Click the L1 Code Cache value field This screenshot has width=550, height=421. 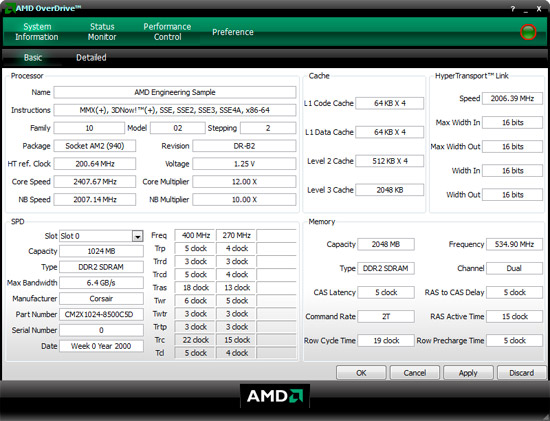[390, 103]
